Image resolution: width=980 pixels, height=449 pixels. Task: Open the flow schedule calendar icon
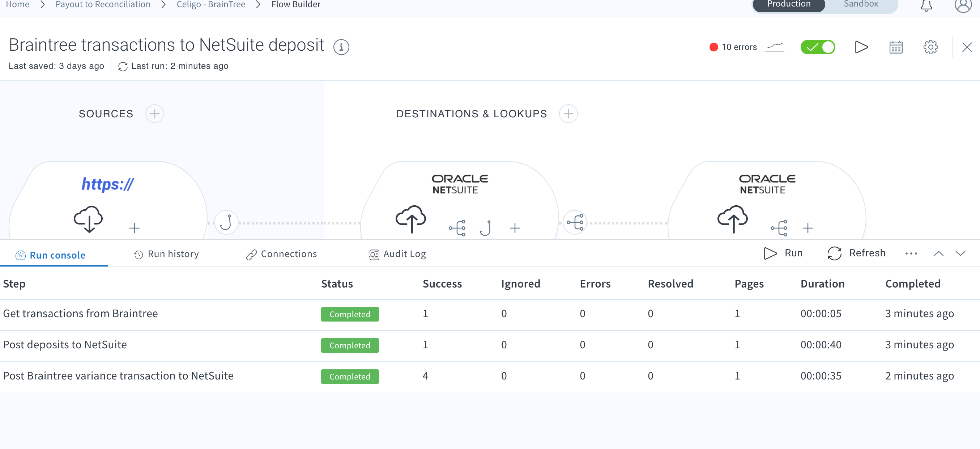pyautogui.click(x=896, y=47)
